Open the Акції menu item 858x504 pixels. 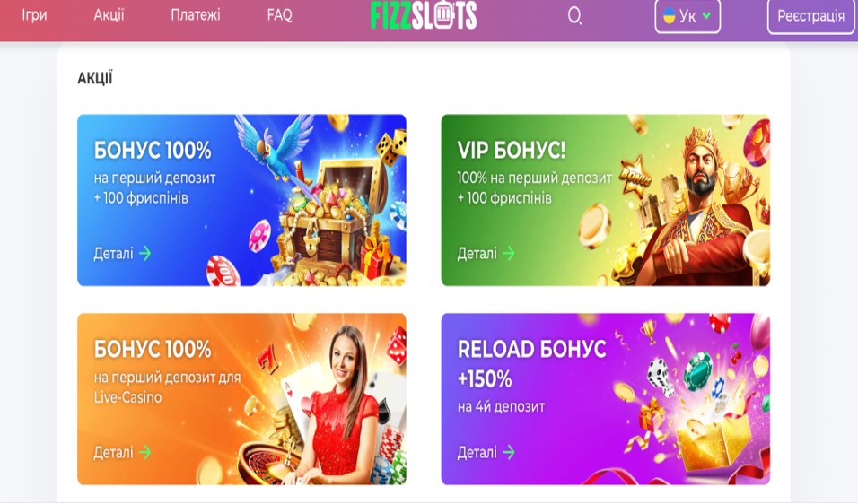[x=109, y=14]
